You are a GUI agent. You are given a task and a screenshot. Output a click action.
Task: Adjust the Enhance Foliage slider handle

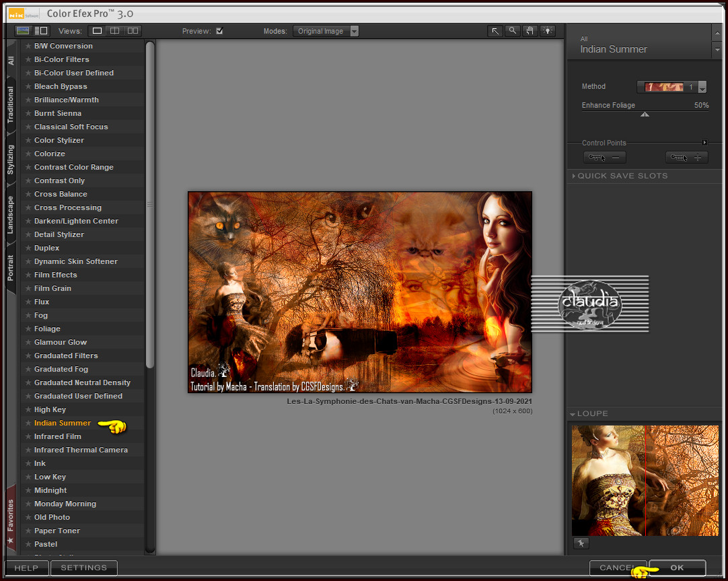(645, 114)
